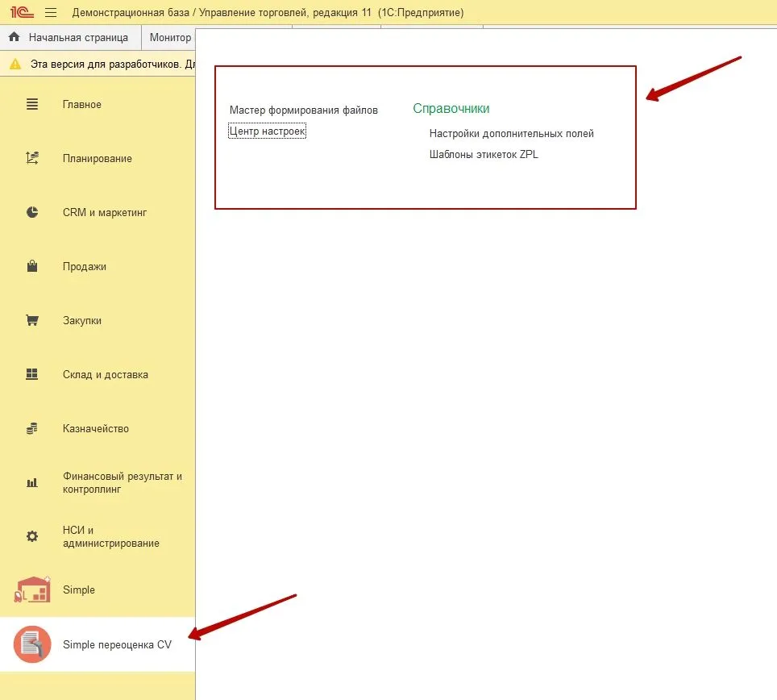
Task: Click the Simple warehouse icon
Action: pos(32,590)
